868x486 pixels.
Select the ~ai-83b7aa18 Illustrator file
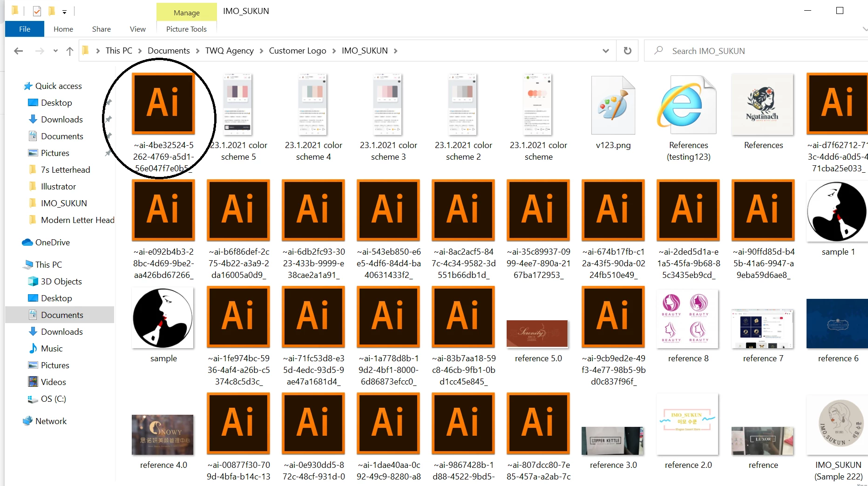463,317
